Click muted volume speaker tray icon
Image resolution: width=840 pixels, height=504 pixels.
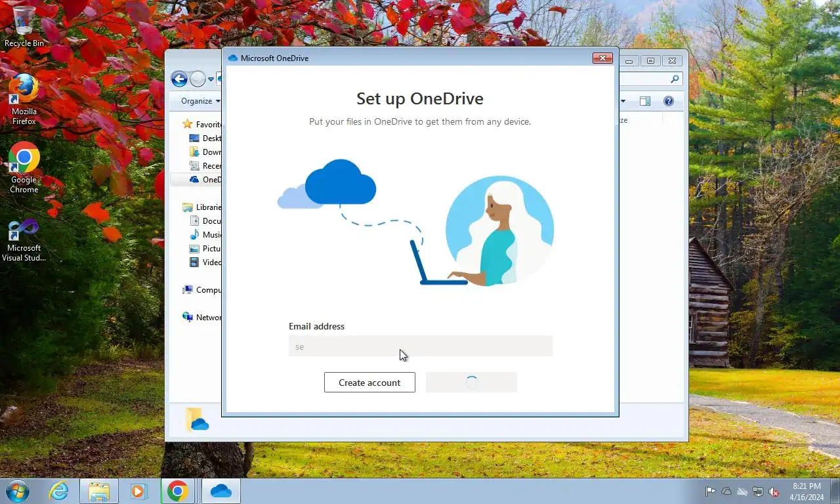(774, 492)
